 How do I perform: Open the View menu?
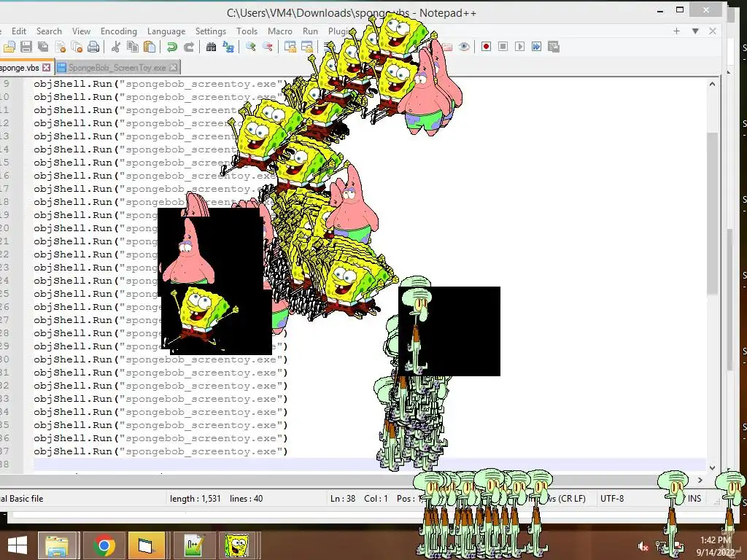pos(81,31)
